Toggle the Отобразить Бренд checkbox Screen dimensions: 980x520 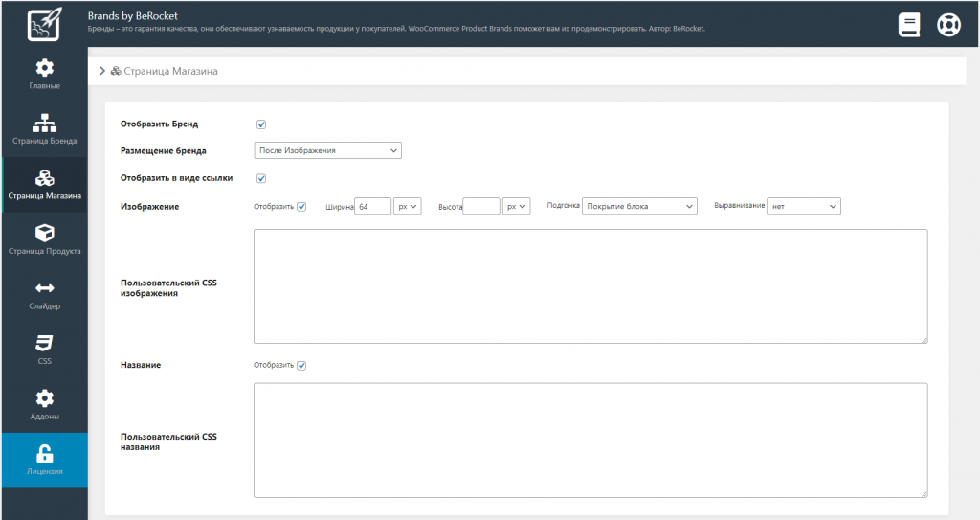(260, 124)
